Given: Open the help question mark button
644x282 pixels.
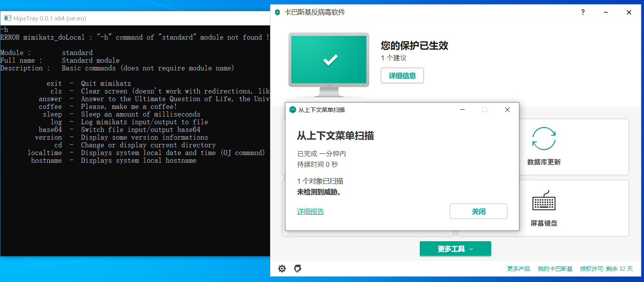Looking at the screenshot, I should (x=583, y=12).
